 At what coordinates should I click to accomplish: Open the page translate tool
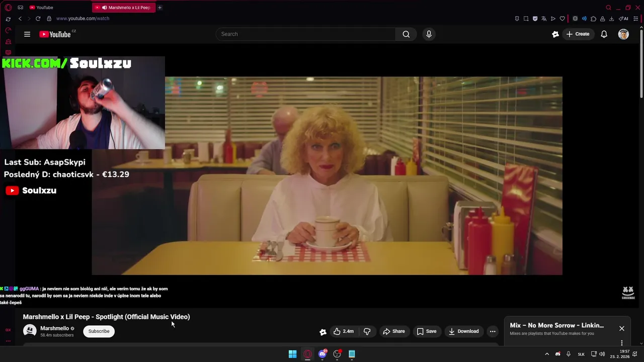point(544,19)
